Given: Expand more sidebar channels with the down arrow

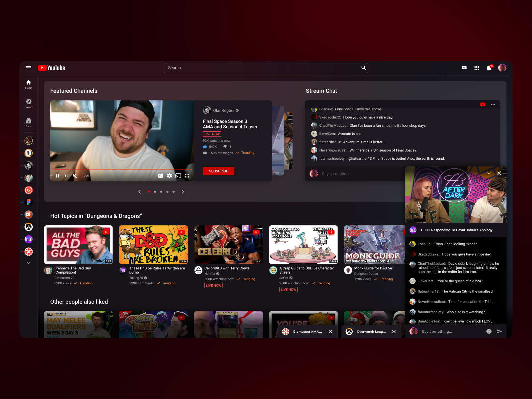Looking at the screenshot, I should (x=28, y=263).
